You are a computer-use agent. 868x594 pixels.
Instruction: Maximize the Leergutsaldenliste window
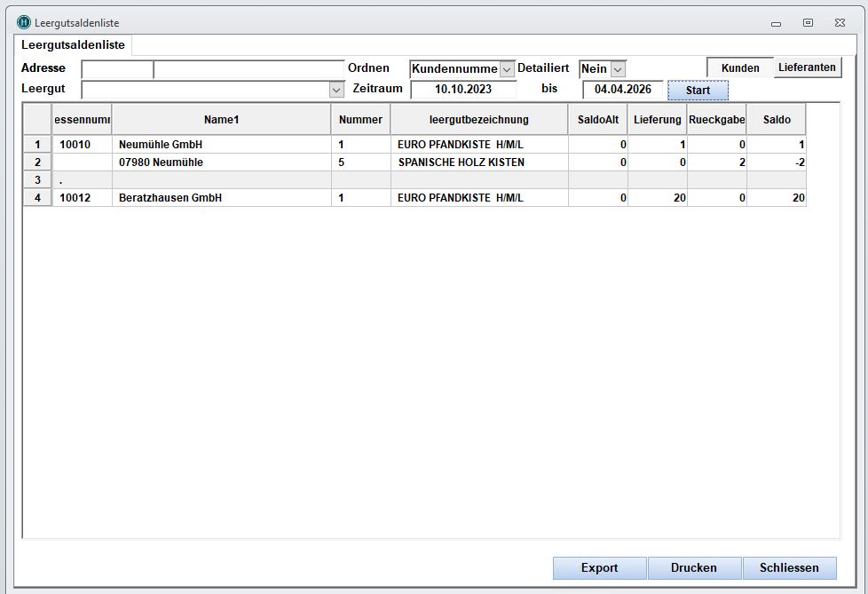tap(808, 23)
